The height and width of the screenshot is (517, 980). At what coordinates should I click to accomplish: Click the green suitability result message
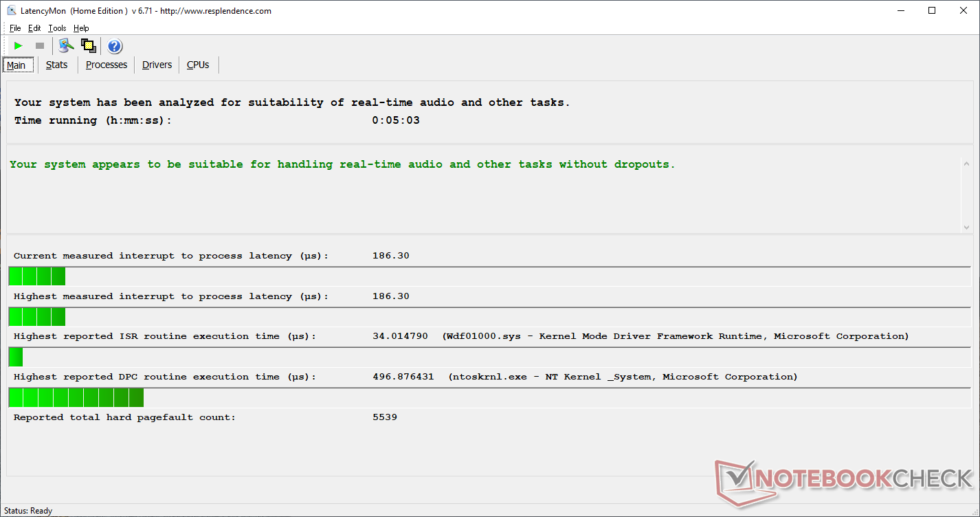click(x=342, y=164)
